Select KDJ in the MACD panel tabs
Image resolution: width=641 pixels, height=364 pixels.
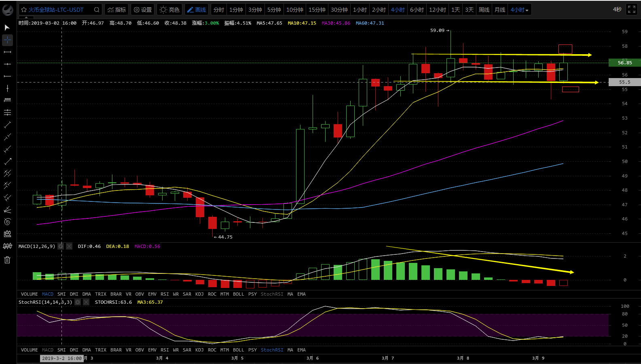point(199,294)
